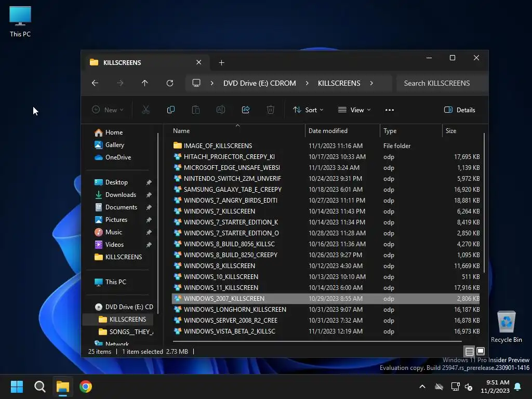Click the network status tray icon

(455, 387)
